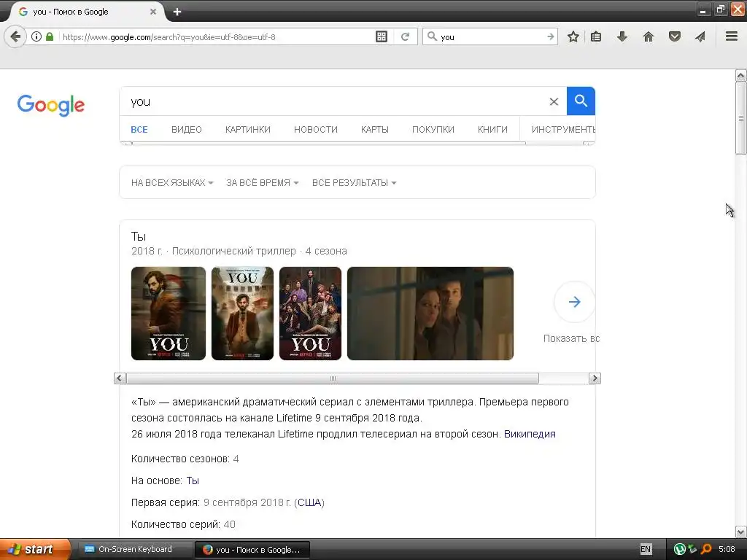Switch to the КАРТИНКИ tab
Screen dimensions: 747x560
(248, 130)
